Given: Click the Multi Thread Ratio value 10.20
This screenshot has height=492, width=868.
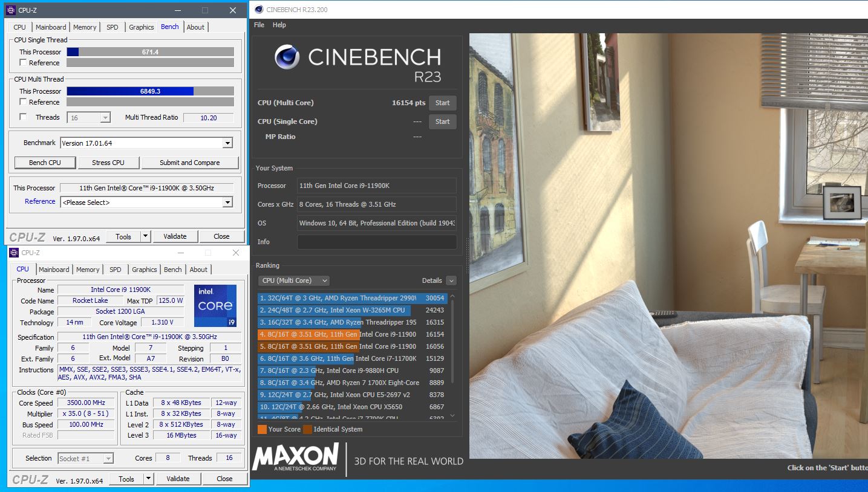Looking at the screenshot, I should click(209, 118).
